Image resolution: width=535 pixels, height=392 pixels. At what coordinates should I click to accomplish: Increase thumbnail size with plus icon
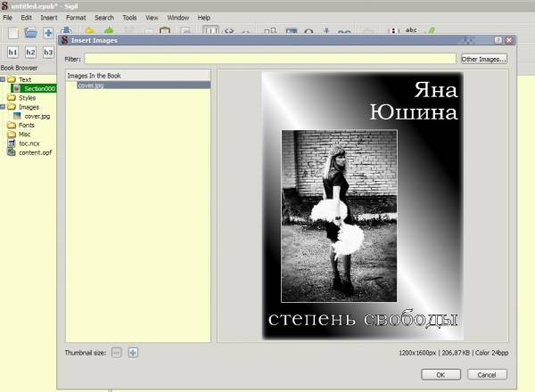tap(133, 353)
